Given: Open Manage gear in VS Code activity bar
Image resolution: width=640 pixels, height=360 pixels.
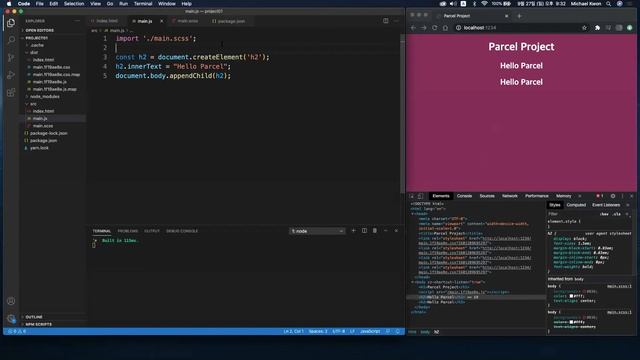Looking at the screenshot, I should coord(11,318).
